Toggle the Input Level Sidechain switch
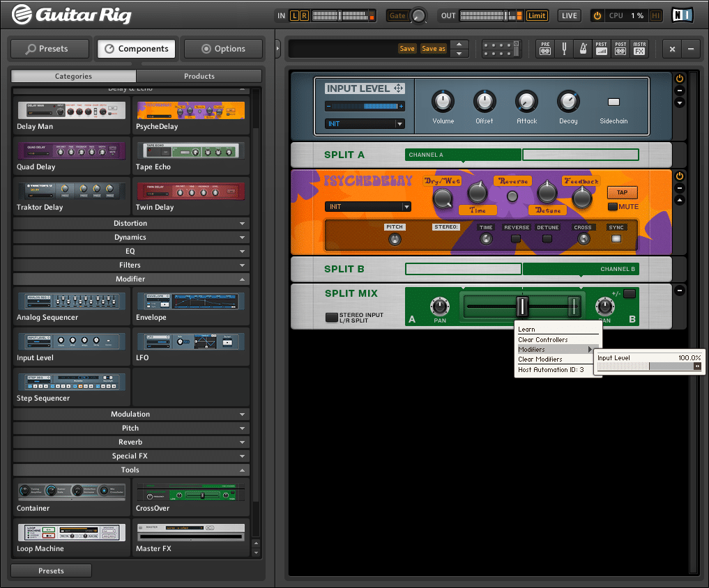The height and width of the screenshot is (588, 709). point(613,102)
